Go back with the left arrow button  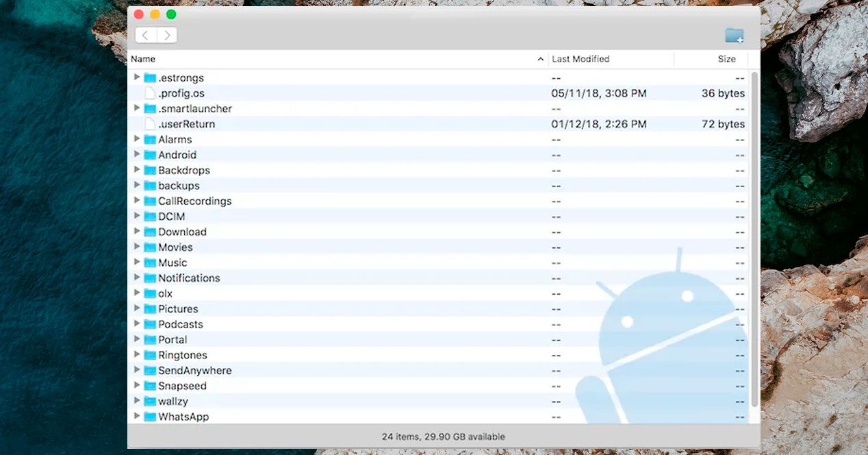pyautogui.click(x=146, y=35)
